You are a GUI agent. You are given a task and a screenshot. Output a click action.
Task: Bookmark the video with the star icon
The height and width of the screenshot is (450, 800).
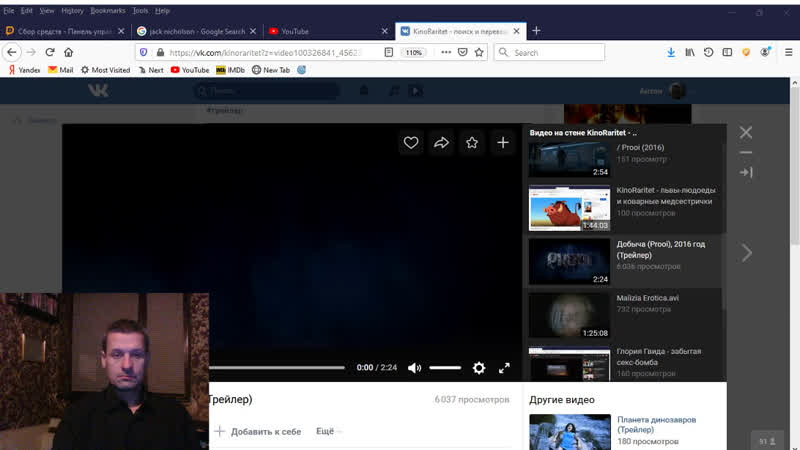(472, 143)
